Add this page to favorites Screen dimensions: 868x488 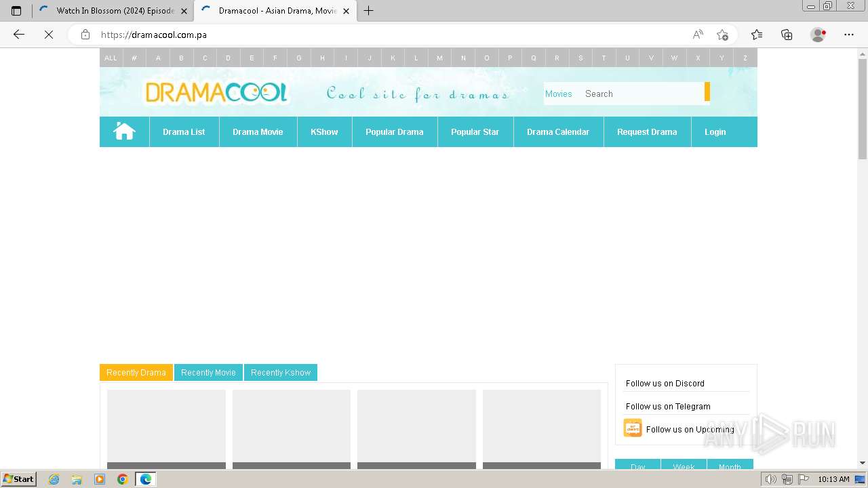(x=722, y=35)
